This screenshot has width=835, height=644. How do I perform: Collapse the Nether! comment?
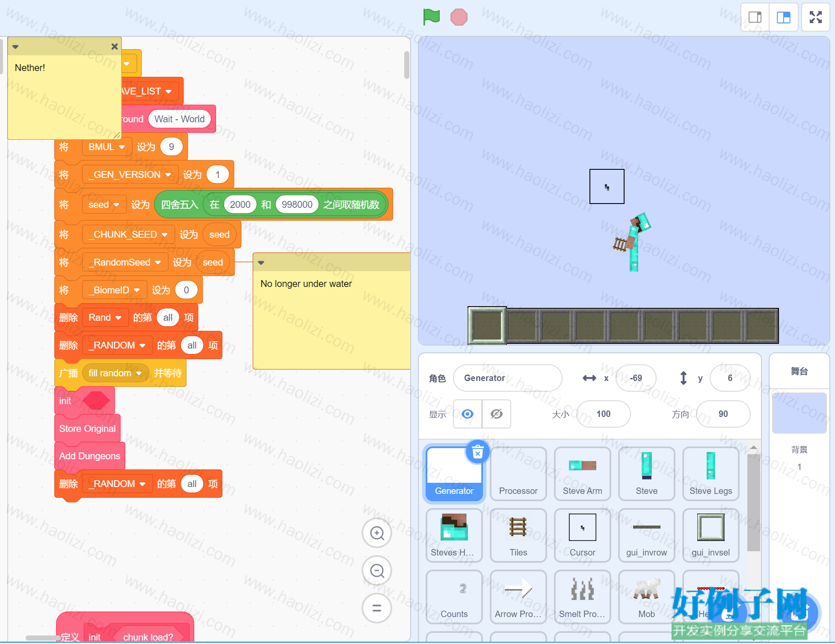coord(15,47)
